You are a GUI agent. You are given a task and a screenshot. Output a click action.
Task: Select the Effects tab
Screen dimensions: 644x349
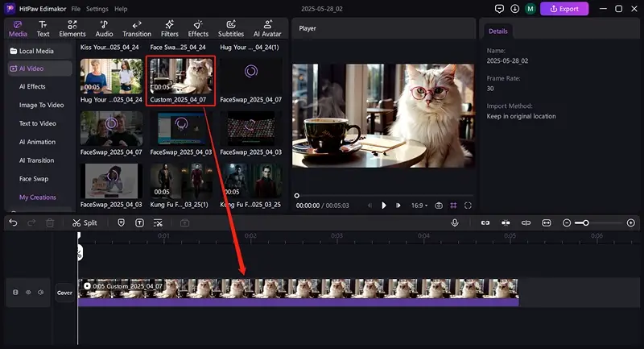click(198, 29)
